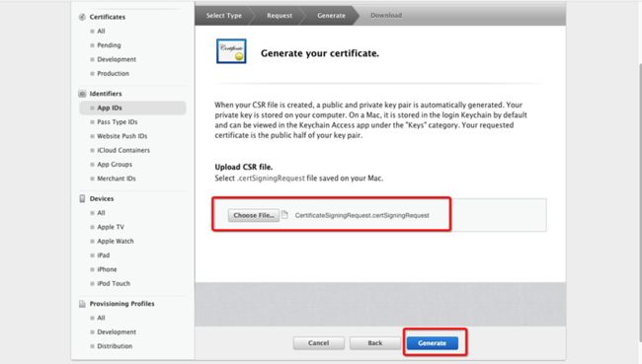Click the CertificateSigningRequest.certSigningRequest file name
Image resolution: width=642 pixels, height=364 pixels.
pyautogui.click(x=361, y=215)
